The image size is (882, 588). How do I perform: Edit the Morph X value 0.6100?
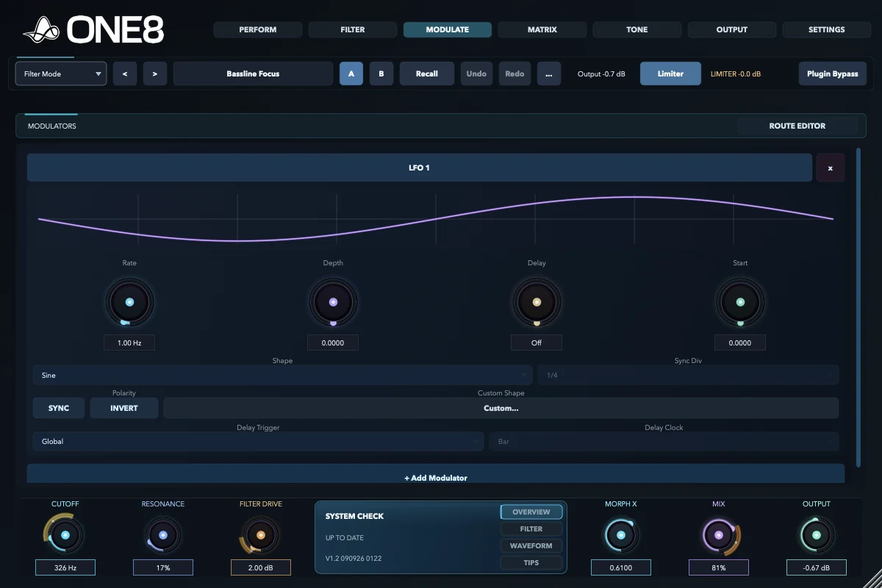coord(621,567)
